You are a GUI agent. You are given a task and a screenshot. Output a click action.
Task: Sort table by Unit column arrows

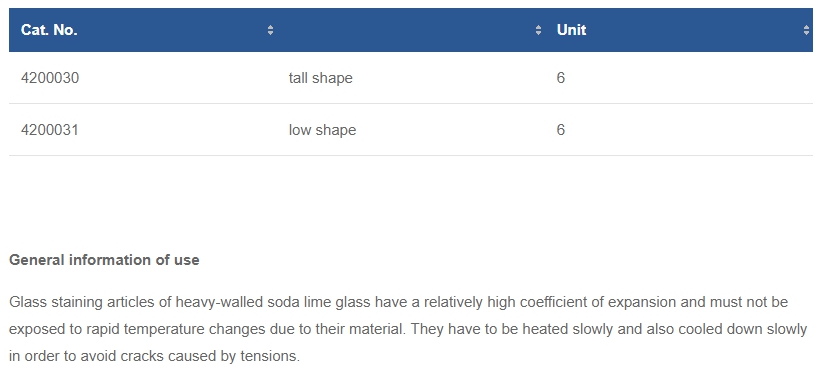pos(806,30)
